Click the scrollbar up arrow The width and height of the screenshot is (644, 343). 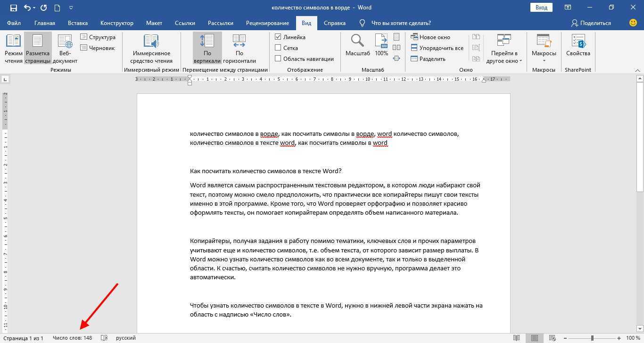[x=640, y=79]
